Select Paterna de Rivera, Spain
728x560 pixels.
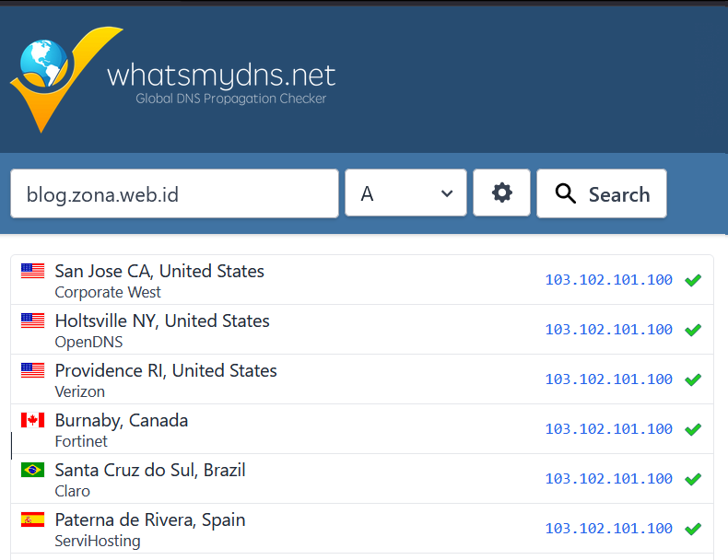click(x=150, y=519)
